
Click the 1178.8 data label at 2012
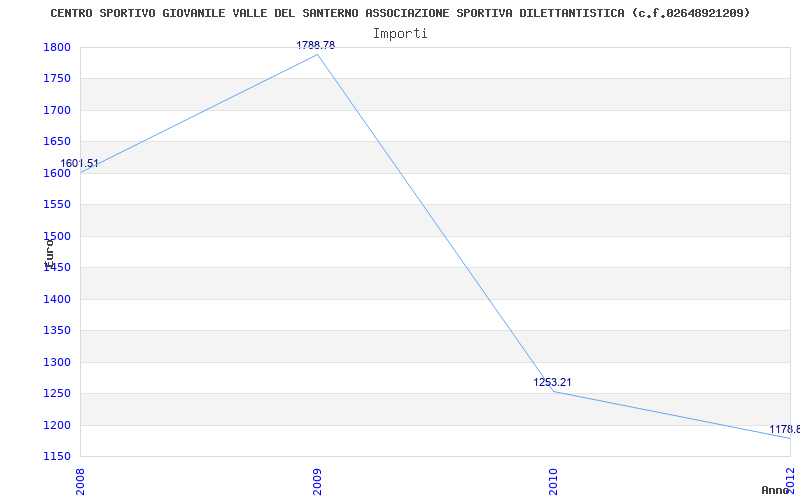(x=785, y=429)
